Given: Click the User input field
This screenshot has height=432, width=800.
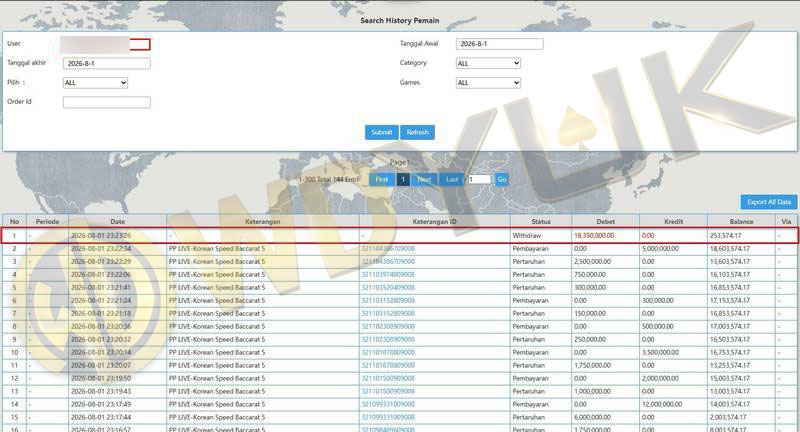Looking at the screenshot, I should coord(106,44).
